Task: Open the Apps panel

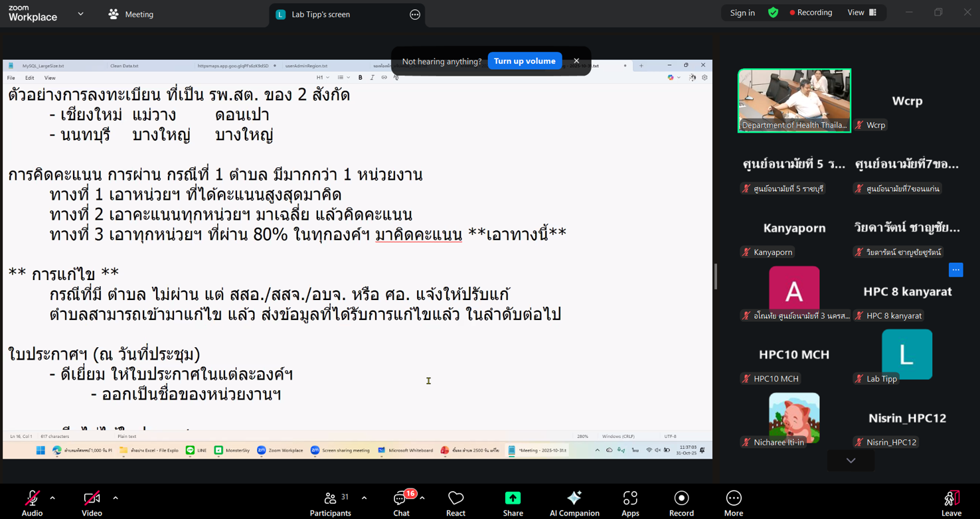Action: (630, 502)
